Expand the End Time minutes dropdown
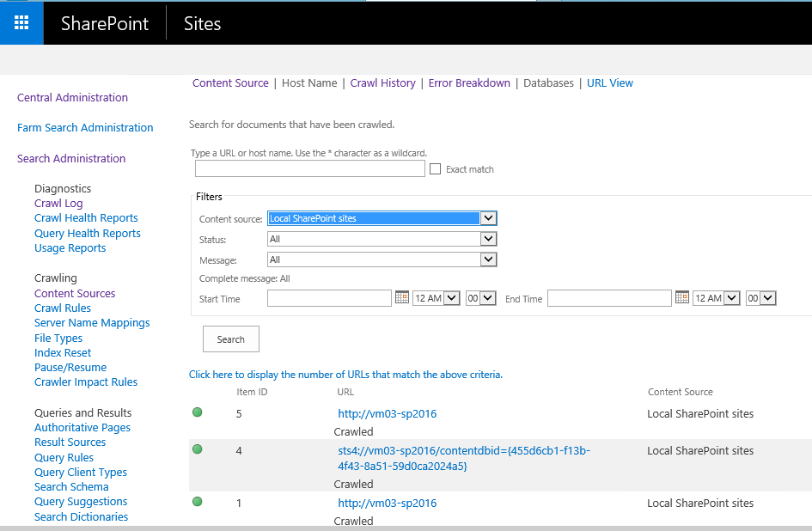The width and height of the screenshot is (812, 531). 768,298
